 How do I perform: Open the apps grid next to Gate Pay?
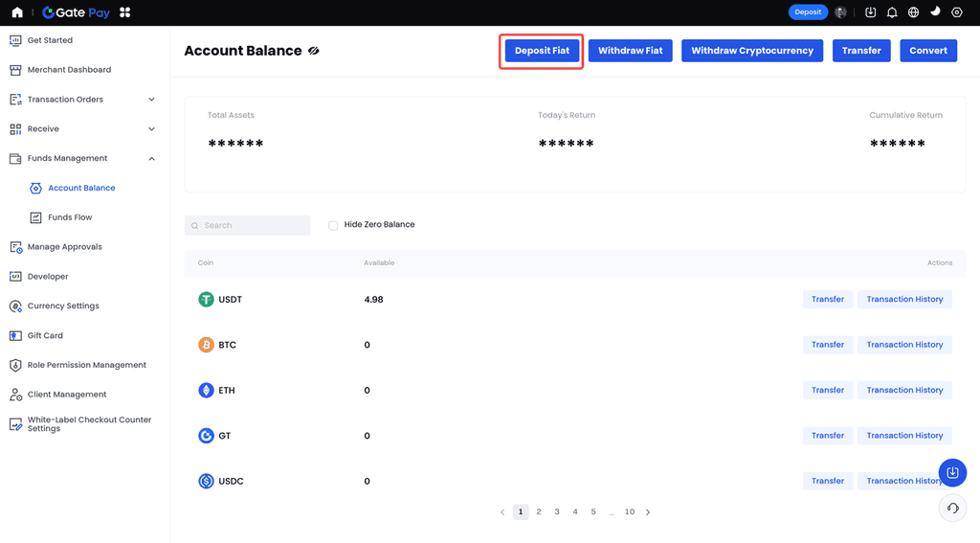tap(125, 12)
